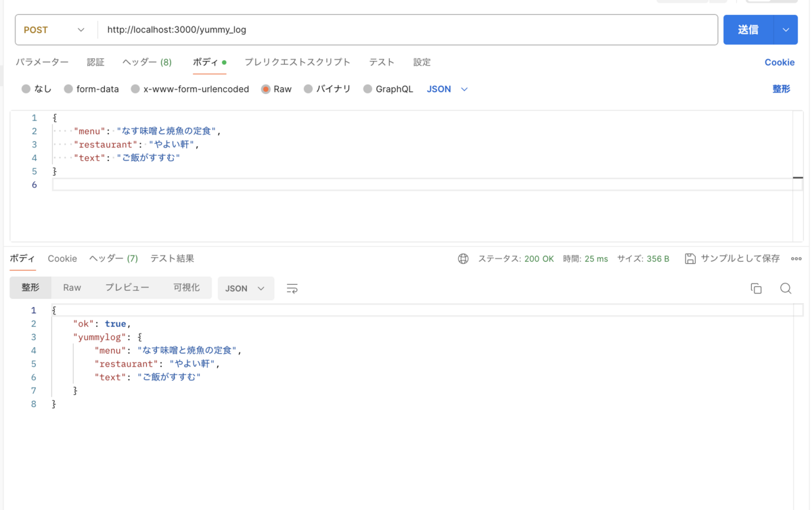Open the Send button dropdown arrow
This screenshot has height=510, width=812.
[786, 30]
